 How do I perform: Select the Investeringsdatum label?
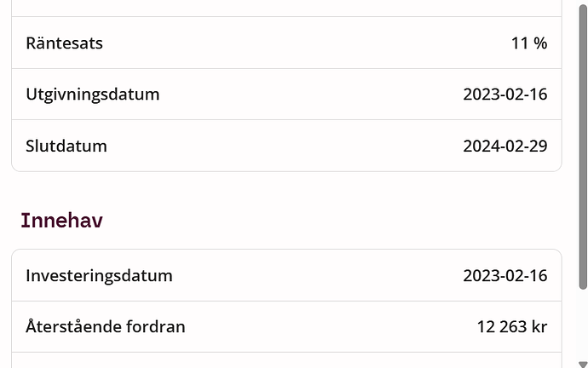(x=99, y=275)
